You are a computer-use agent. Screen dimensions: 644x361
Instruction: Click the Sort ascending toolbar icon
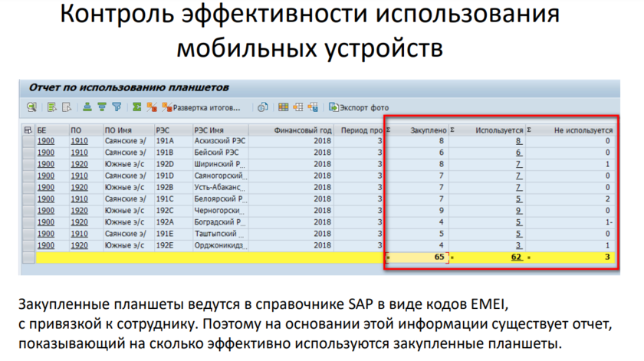(x=88, y=107)
